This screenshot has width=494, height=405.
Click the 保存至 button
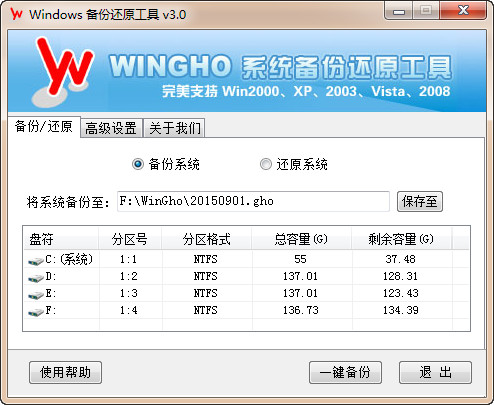point(420,201)
